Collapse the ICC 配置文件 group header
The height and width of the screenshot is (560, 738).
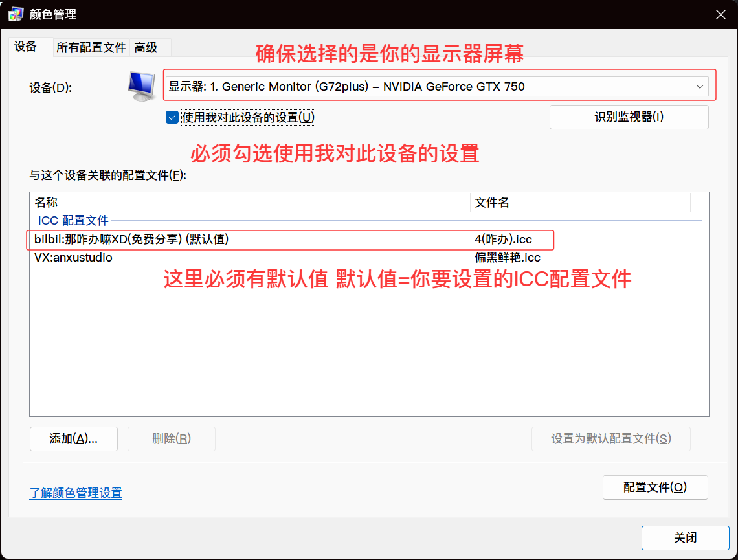tap(73, 221)
